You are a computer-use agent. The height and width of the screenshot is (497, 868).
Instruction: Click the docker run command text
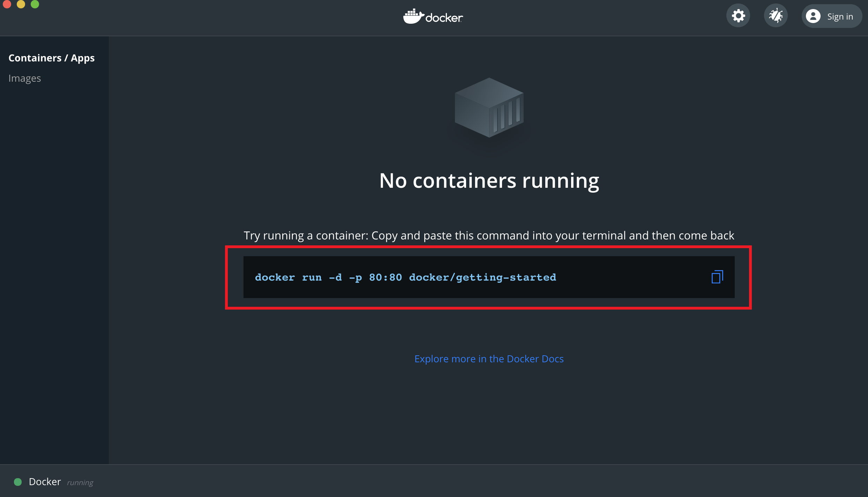coord(405,277)
